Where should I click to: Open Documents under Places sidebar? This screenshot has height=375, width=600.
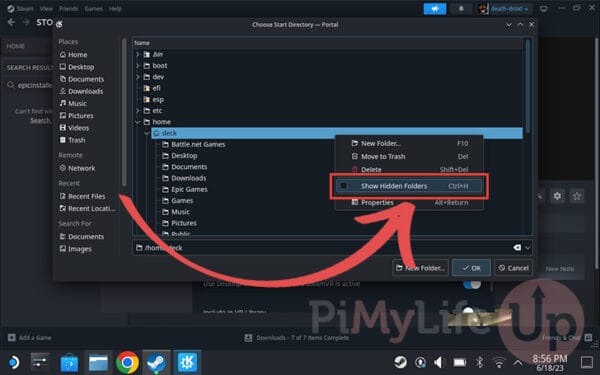[x=82, y=79]
